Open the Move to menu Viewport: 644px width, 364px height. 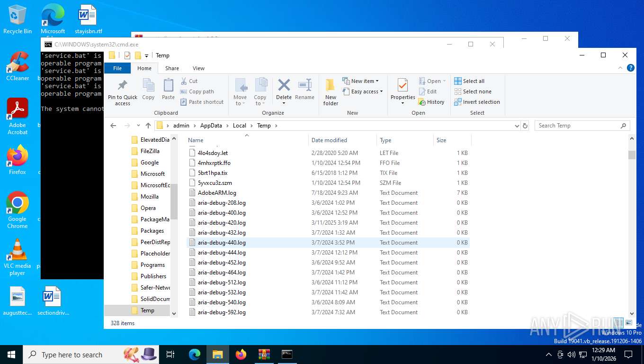(241, 92)
